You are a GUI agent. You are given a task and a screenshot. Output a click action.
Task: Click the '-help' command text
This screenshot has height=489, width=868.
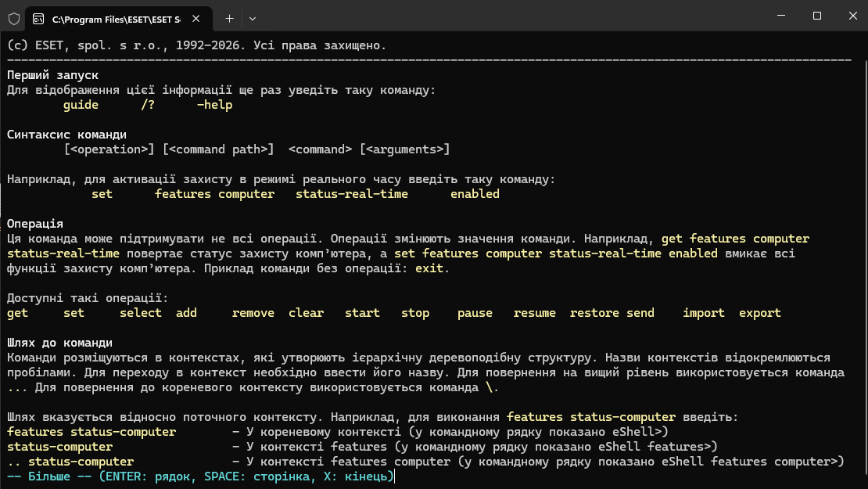(x=215, y=105)
